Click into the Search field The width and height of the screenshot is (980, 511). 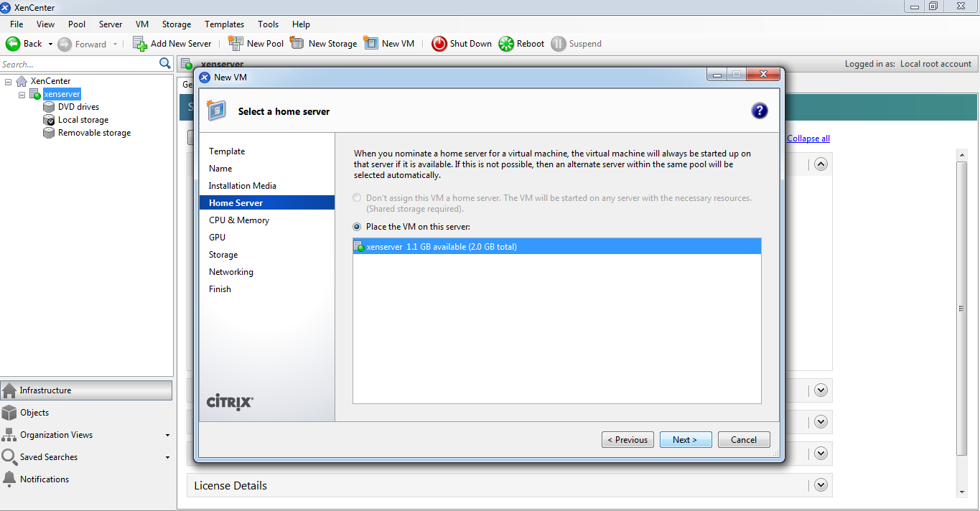click(x=79, y=64)
